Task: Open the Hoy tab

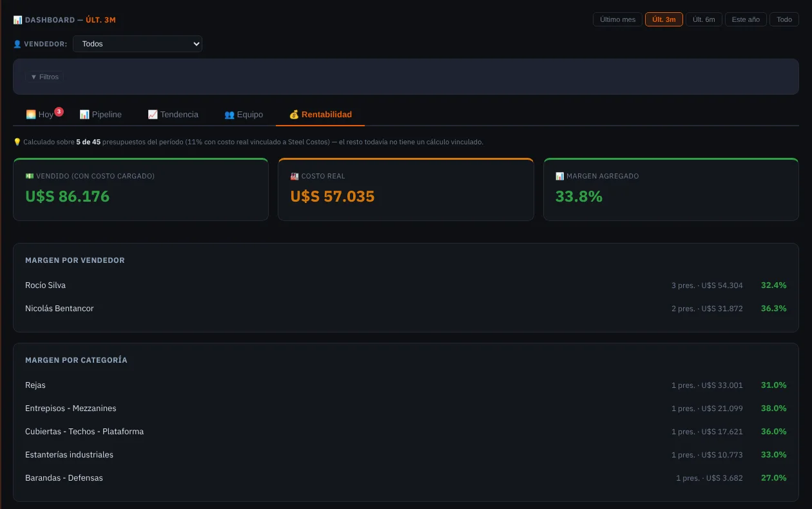Action: pos(40,114)
